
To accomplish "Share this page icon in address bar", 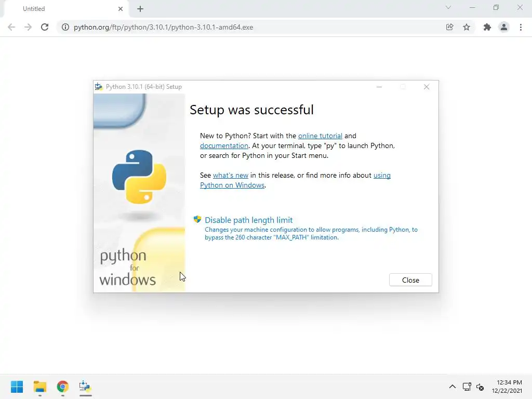I will [x=449, y=27].
